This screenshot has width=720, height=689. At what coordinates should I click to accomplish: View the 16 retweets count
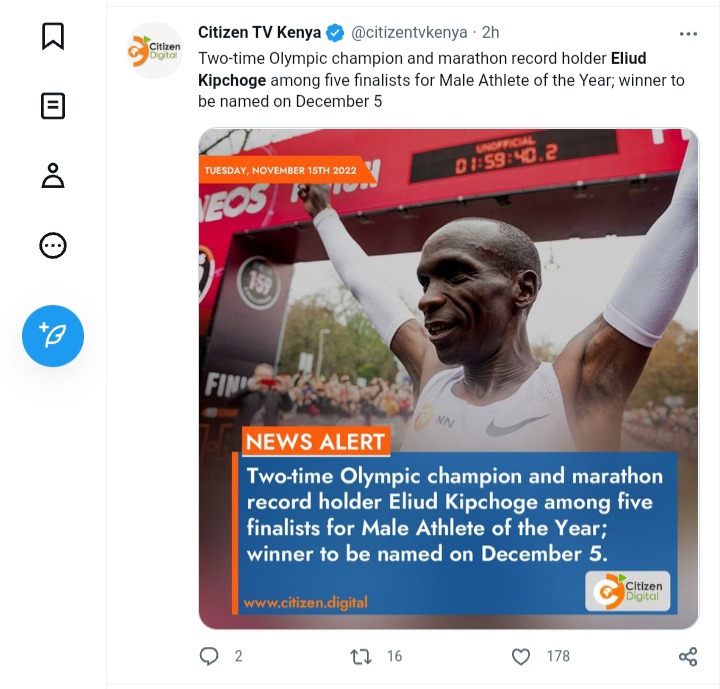[394, 656]
